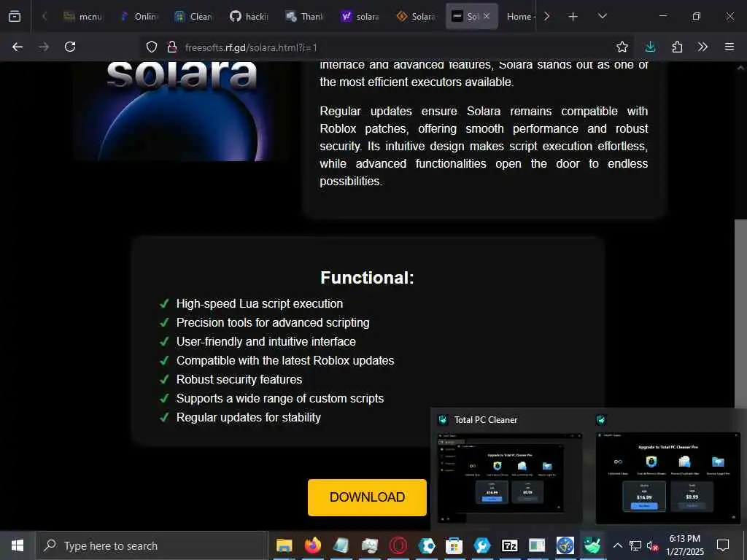The image size is (747, 560).
Task: Reload the current page
Action: (x=70, y=47)
